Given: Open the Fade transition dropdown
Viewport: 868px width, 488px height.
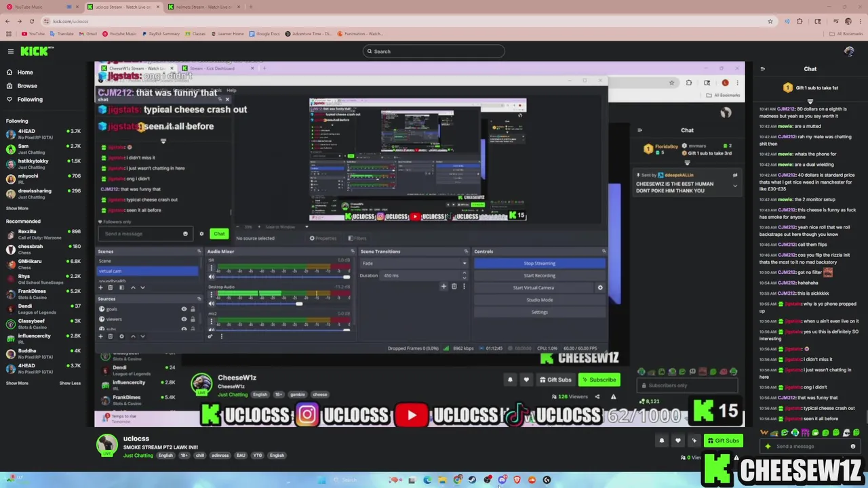Looking at the screenshot, I should click(x=414, y=264).
